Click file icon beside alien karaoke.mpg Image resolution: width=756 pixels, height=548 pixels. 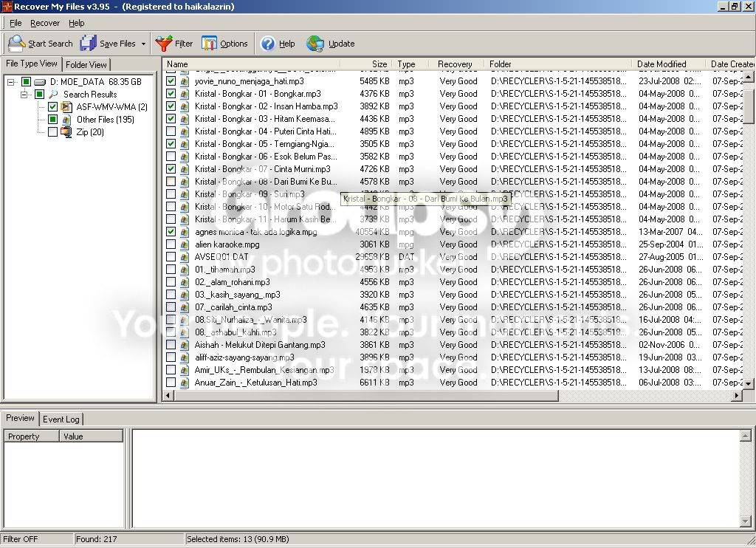coord(184,244)
